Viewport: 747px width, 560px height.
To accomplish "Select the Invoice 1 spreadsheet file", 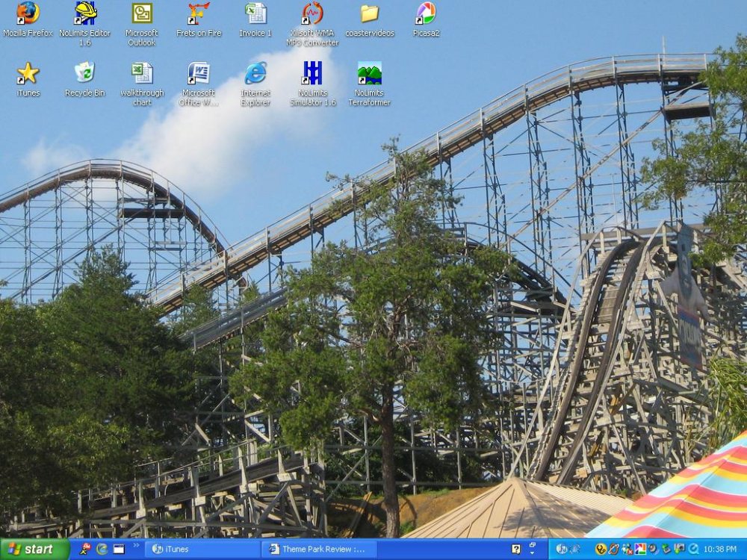I will click(x=255, y=13).
